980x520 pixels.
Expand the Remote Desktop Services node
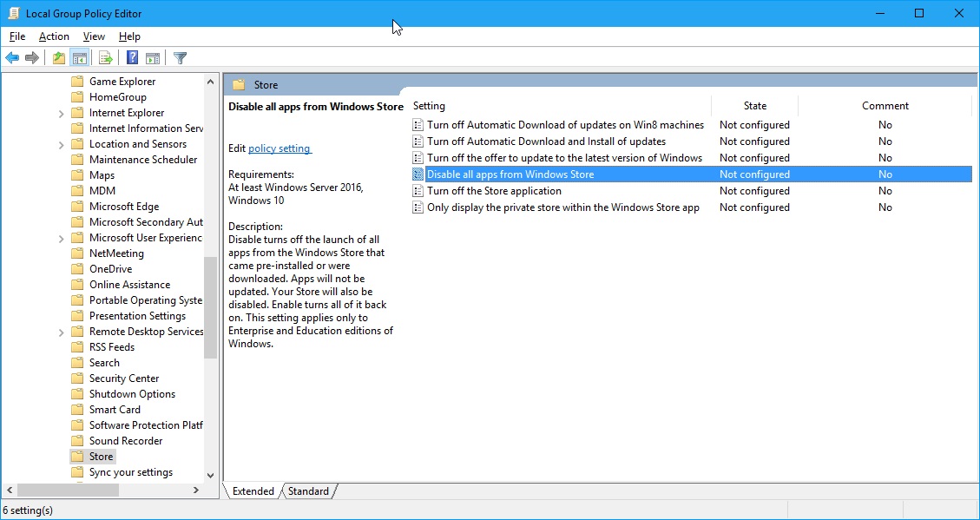pyautogui.click(x=62, y=332)
